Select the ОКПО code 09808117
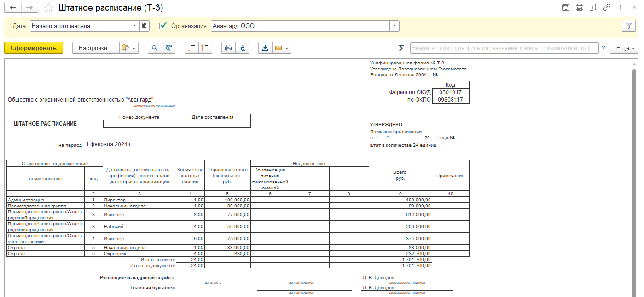Viewport: 644px width, 297px height. pos(451,99)
